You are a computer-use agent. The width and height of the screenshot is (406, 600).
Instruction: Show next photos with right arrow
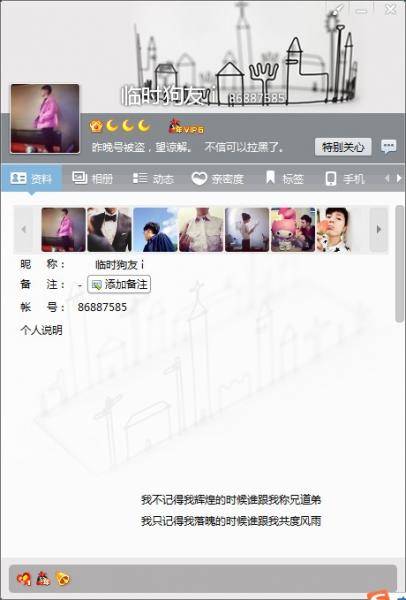(378, 230)
